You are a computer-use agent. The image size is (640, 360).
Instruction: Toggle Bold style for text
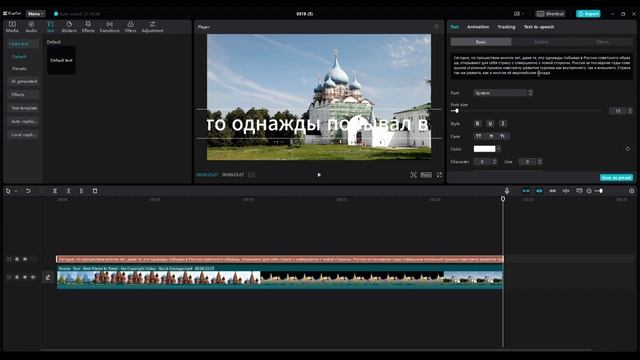pos(478,123)
